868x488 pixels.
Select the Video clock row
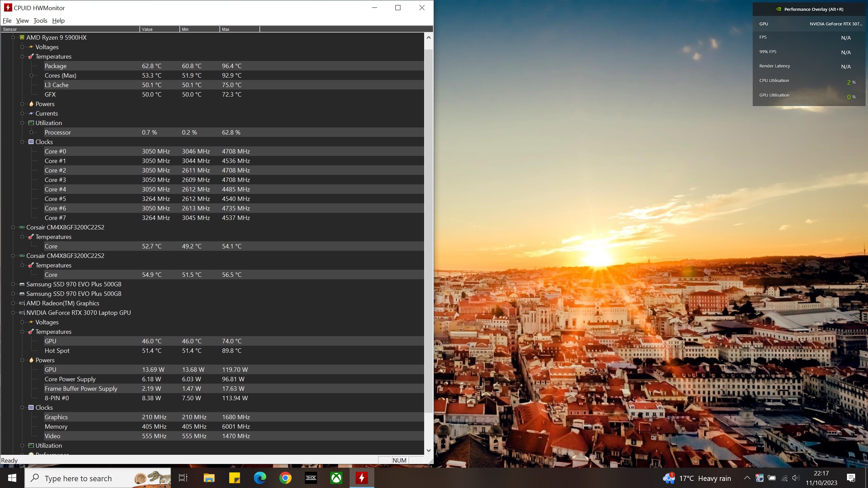click(234, 436)
